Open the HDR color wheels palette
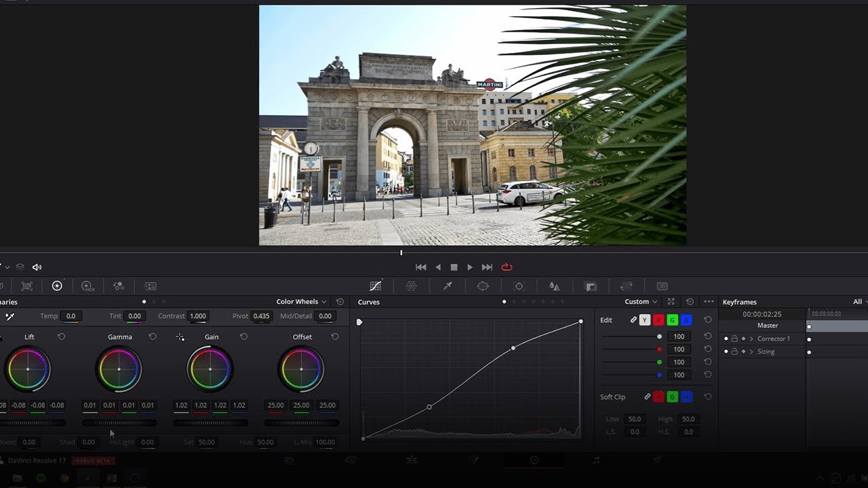 87,286
